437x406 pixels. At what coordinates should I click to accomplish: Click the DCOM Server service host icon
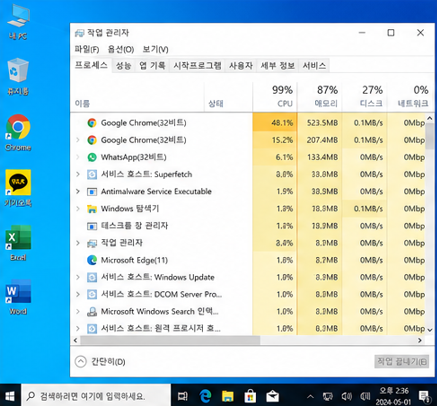92,294
